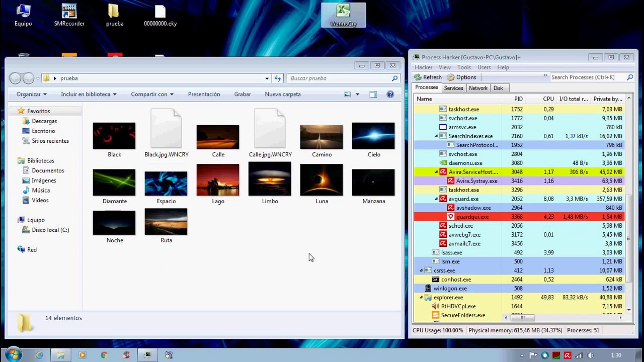Image resolution: width=644 pixels, height=362 pixels.
Task: Open the SMRecorder desktop shortcut
Action: [69, 15]
